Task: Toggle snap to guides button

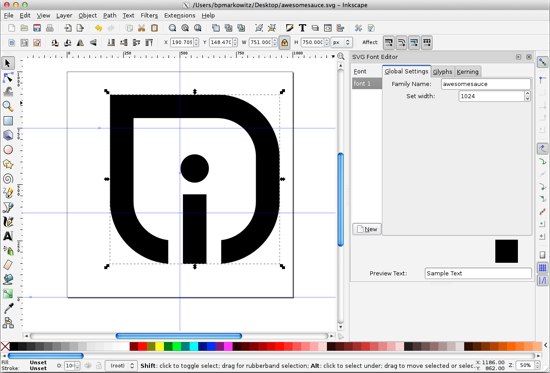Action: pos(543,280)
